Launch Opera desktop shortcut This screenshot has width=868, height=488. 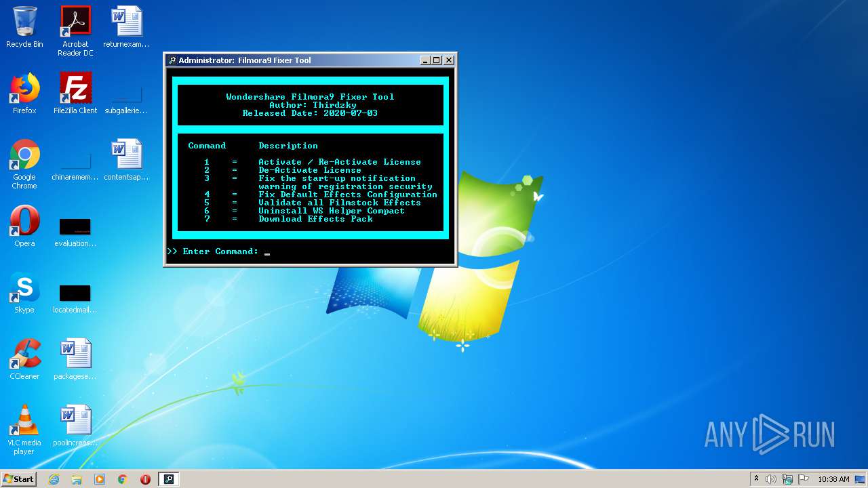click(24, 226)
